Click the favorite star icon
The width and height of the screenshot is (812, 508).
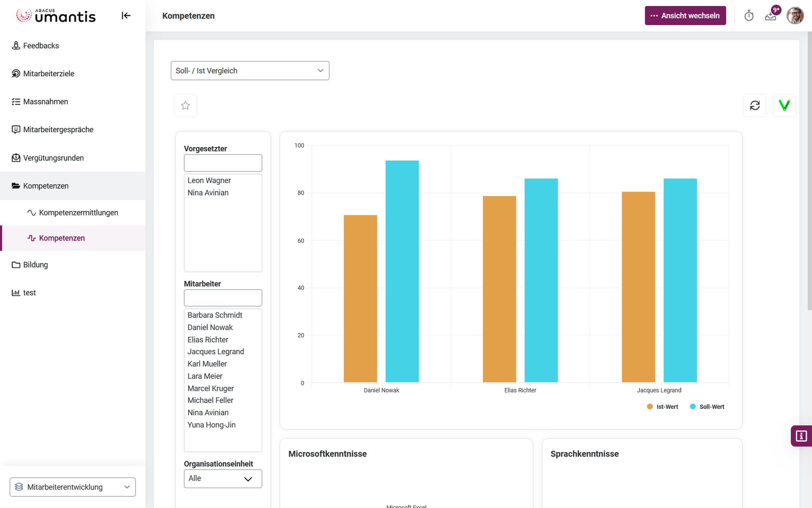click(x=185, y=105)
